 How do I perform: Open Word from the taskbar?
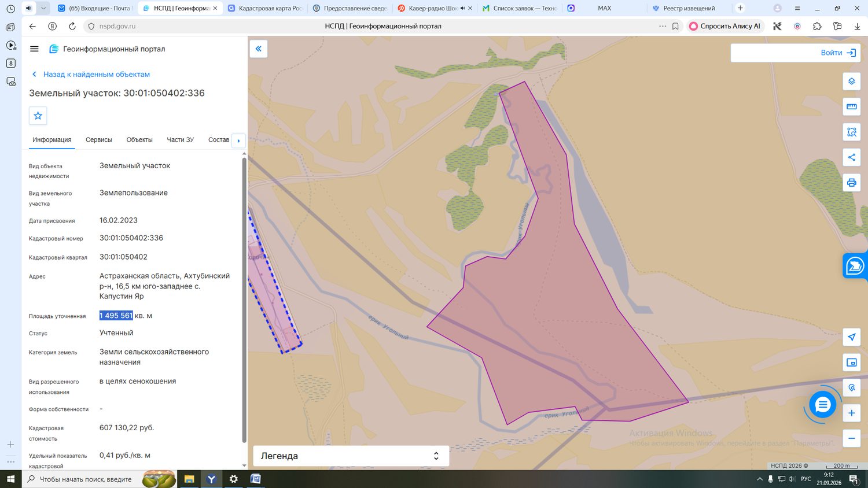256,479
